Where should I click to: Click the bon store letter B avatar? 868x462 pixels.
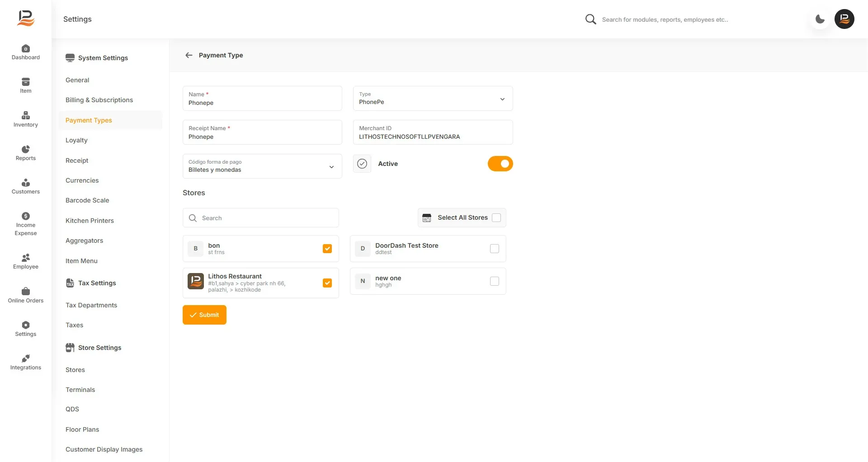(196, 249)
